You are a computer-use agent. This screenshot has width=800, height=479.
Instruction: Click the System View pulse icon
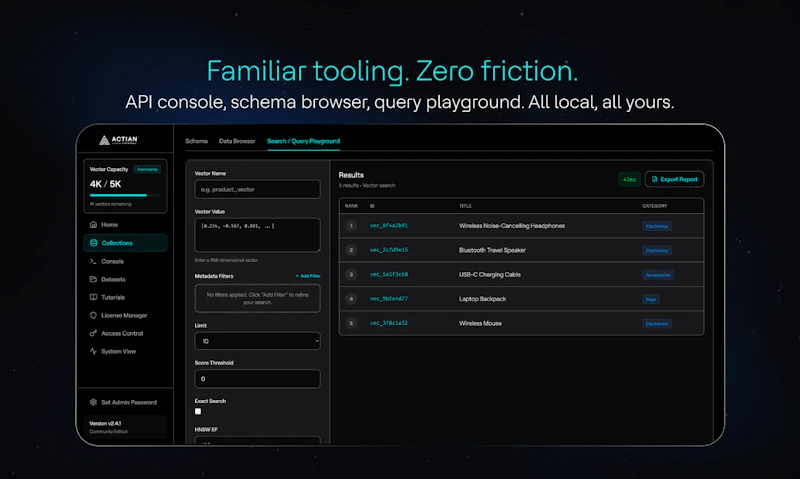coord(93,351)
